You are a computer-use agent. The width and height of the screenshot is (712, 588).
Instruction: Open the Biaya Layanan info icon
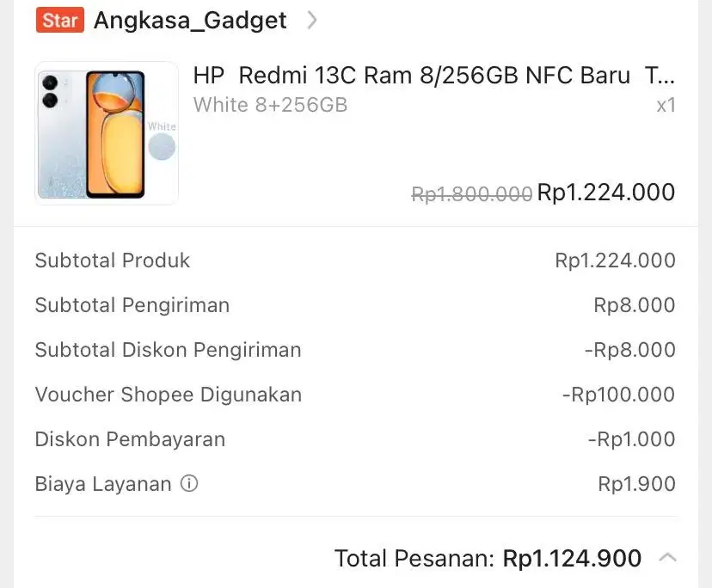click(188, 484)
